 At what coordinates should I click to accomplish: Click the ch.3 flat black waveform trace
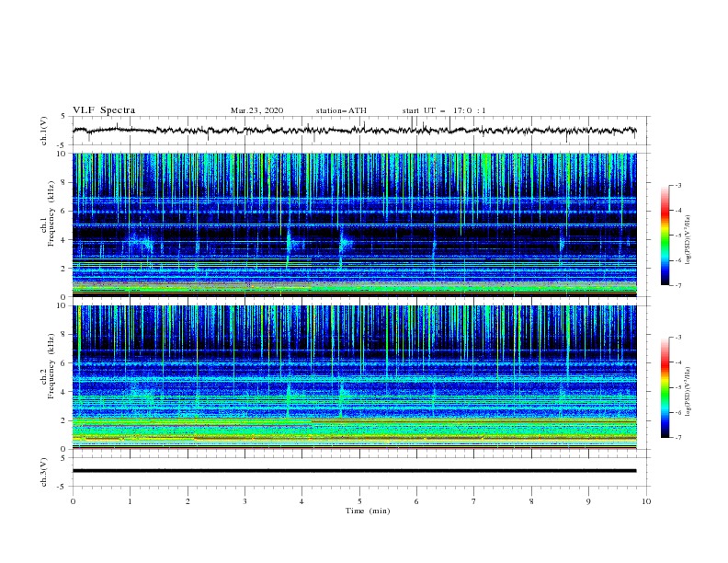click(x=354, y=471)
